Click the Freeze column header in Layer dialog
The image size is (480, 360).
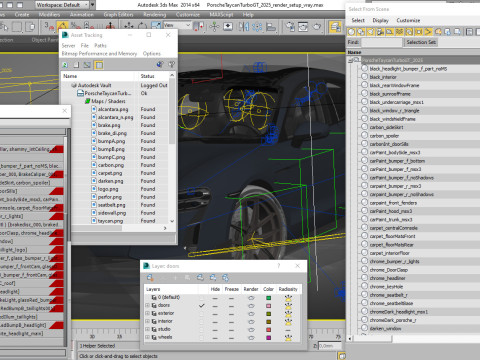click(x=232, y=289)
